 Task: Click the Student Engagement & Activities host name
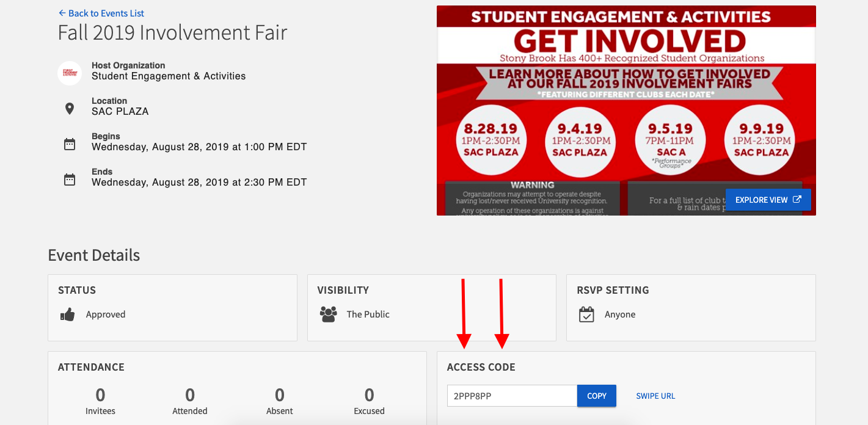[x=169, y=76]
